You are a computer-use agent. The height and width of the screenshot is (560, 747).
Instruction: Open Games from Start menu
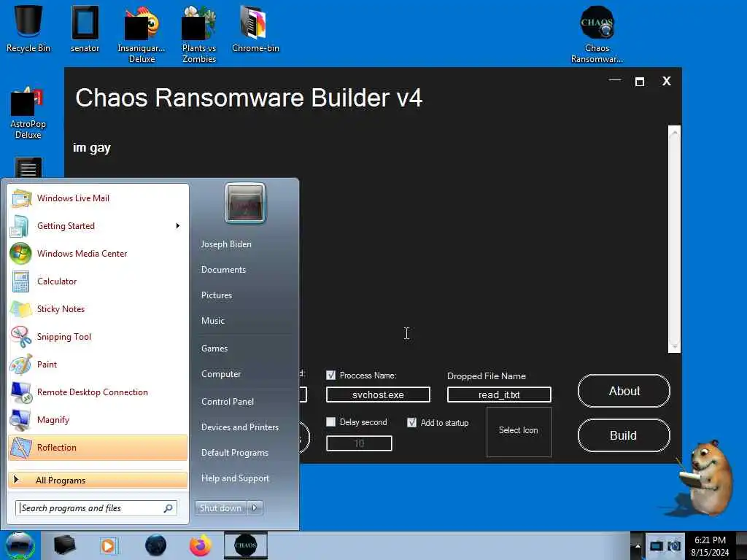(214, 349)
